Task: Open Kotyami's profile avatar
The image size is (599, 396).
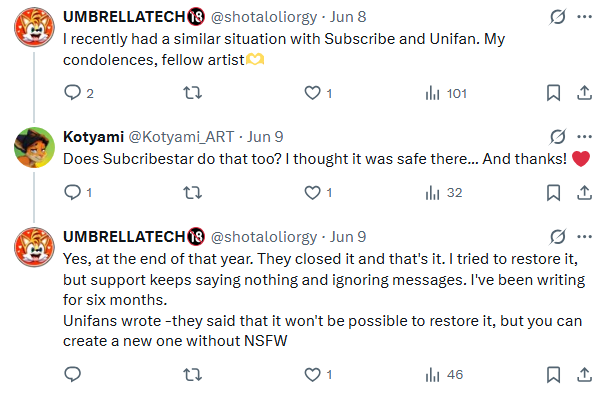Action: pyautogui.click(x=34, y=147)
